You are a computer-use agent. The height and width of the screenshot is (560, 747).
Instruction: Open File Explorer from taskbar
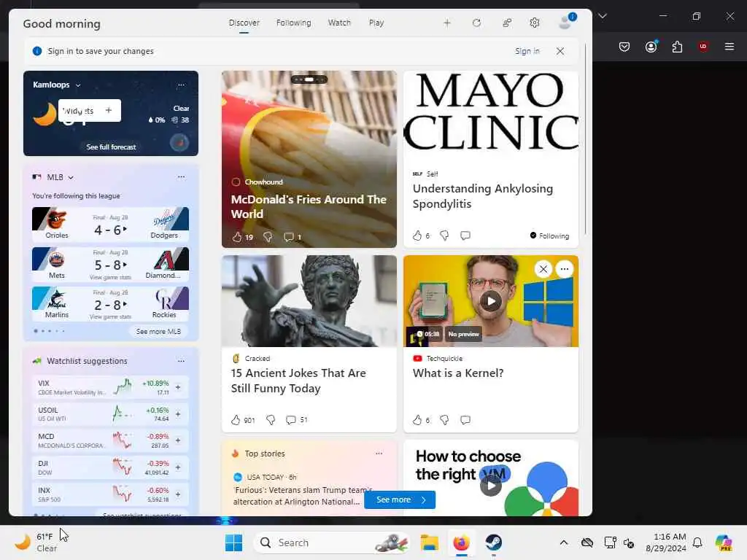[429, 542]
